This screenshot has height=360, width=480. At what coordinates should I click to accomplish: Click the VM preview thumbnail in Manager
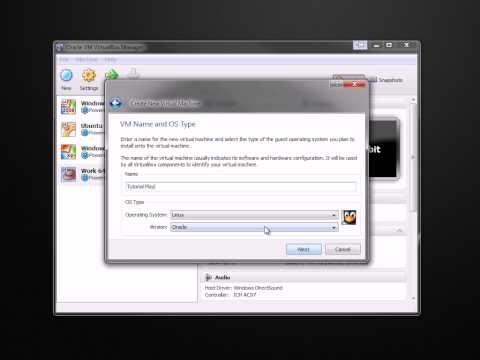coord(383,149)
